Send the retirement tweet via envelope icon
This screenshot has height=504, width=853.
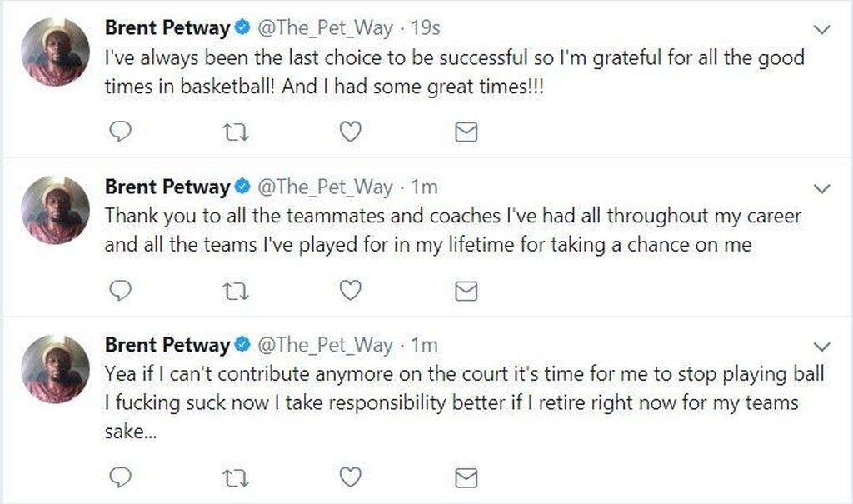(x=466, y=477)
